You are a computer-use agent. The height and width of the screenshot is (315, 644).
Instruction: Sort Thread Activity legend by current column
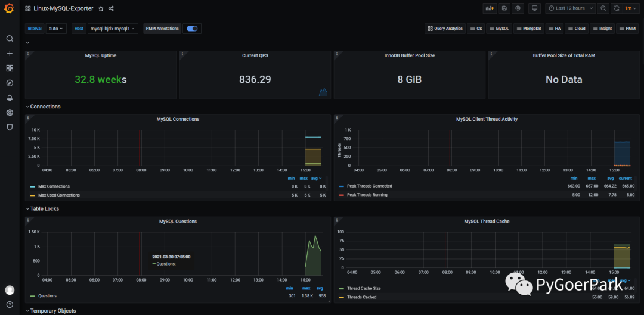coord(625,179)
